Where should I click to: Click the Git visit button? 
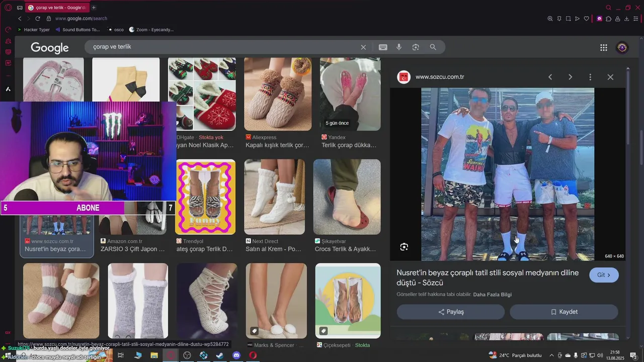point(604,275)
